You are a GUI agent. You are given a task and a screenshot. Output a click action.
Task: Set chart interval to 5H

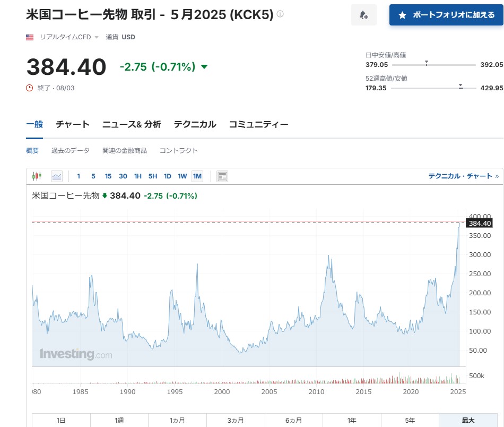(153, 176)
